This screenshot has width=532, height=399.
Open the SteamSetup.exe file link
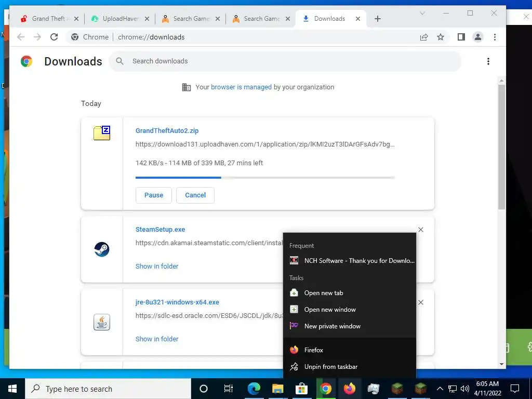click(x=160, y=229)
